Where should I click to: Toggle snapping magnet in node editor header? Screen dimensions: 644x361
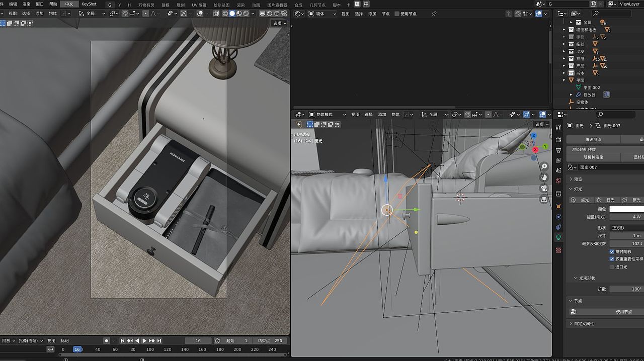point(518,14)
